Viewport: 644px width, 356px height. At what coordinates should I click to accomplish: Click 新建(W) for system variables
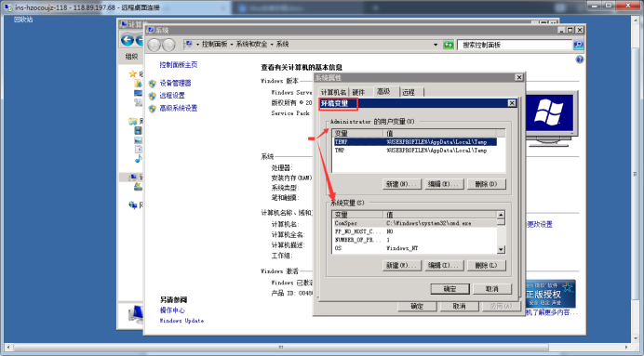[x=401, y=265]
